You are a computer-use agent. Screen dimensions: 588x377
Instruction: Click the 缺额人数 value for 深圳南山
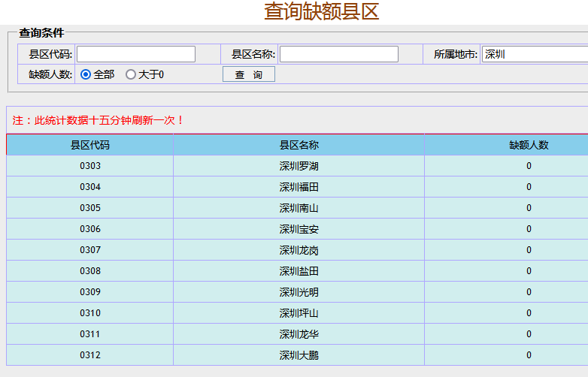529,208
